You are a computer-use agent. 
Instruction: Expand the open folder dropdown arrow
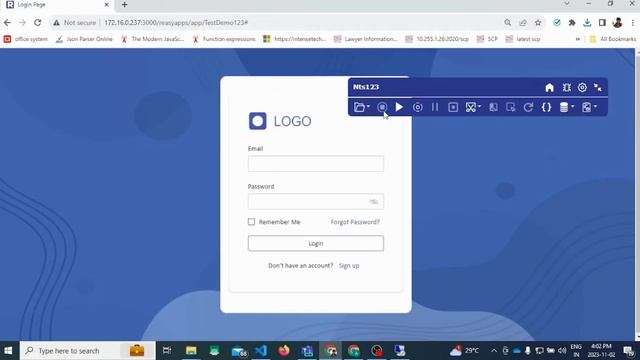click(368, 107)
